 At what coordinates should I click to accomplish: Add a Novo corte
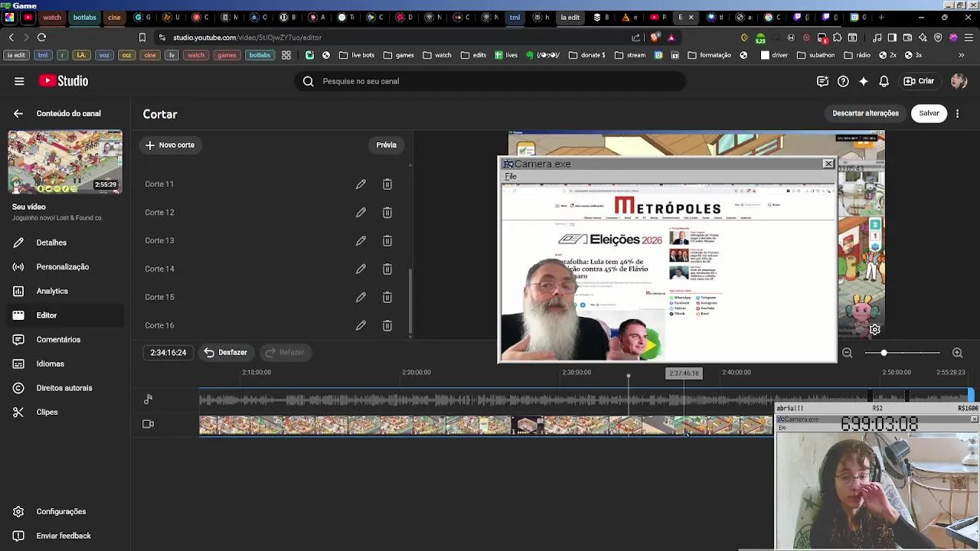(x=170, y=145)
